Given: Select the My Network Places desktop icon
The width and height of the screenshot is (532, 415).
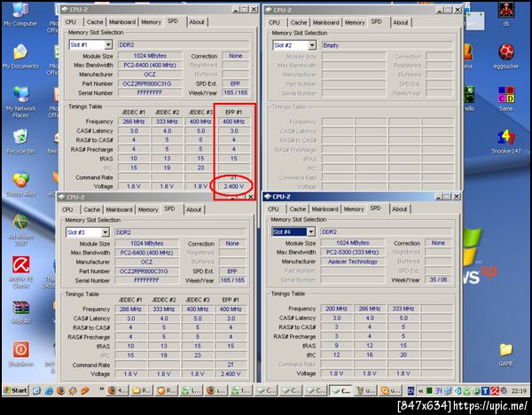Looking at the screenshot, I should tap(20, 102).
